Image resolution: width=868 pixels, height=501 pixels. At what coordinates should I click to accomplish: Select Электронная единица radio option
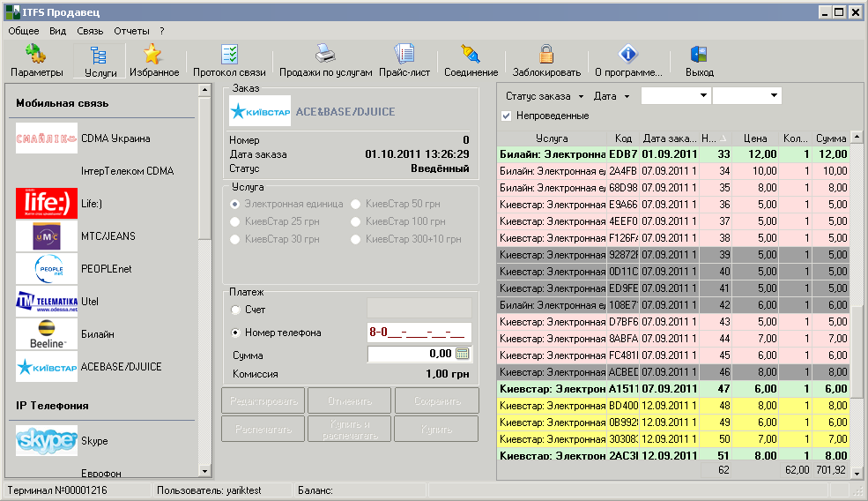click(x=234, y=204)
